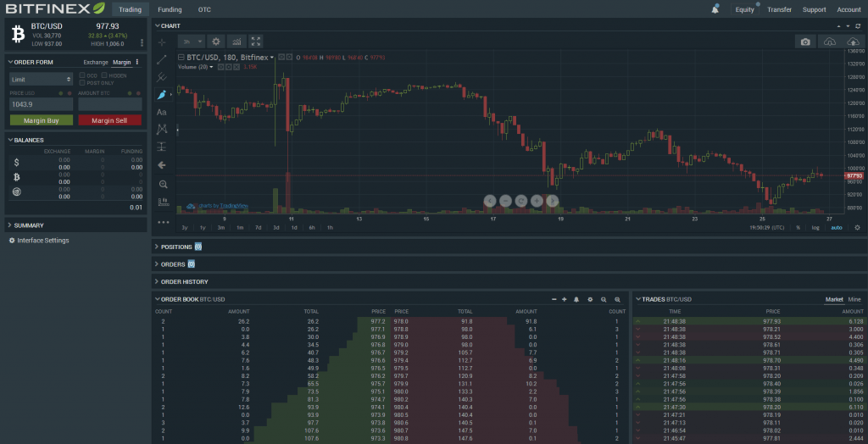Open Interface Settings
This screenshot has height=444, width=868.
tap(39, 241)
